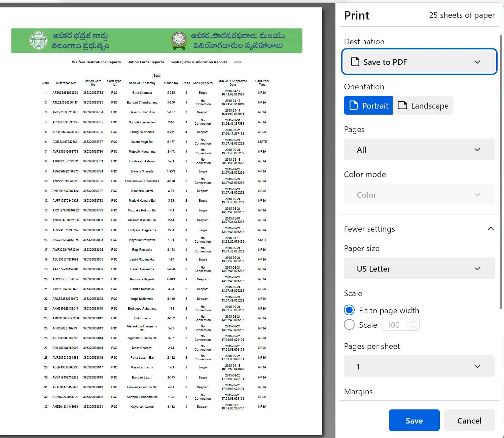Click reference number AUF715870945929

[x=65, y=201]
